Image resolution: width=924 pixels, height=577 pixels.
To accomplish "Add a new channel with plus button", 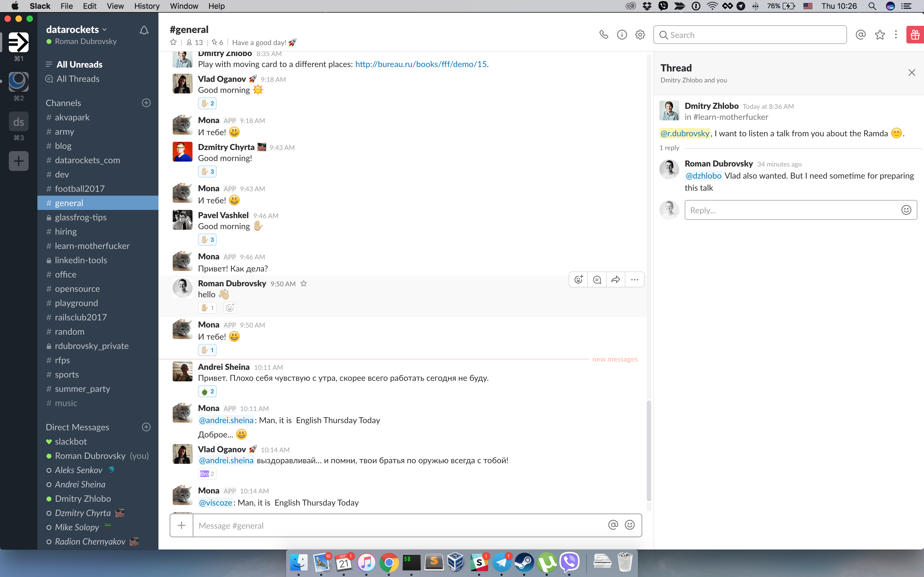I will [146, 103].
